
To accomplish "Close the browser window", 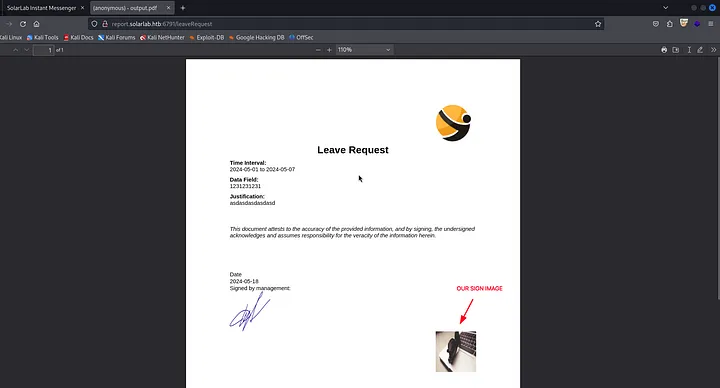I will click(712, 8).
